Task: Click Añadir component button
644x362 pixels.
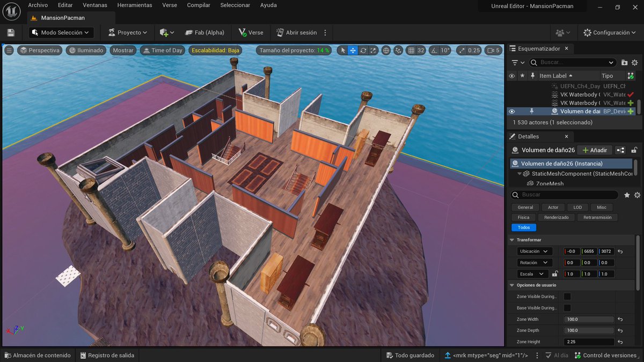Action: coord(594,150)
